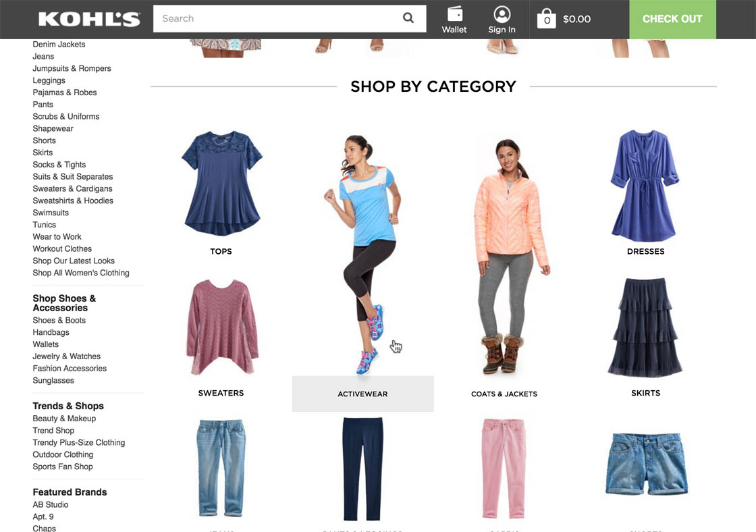The height and width of the screenshot is (532, 756).
Task: Choose the Skirts category navy tiered skirt
Action: [645, 327]
